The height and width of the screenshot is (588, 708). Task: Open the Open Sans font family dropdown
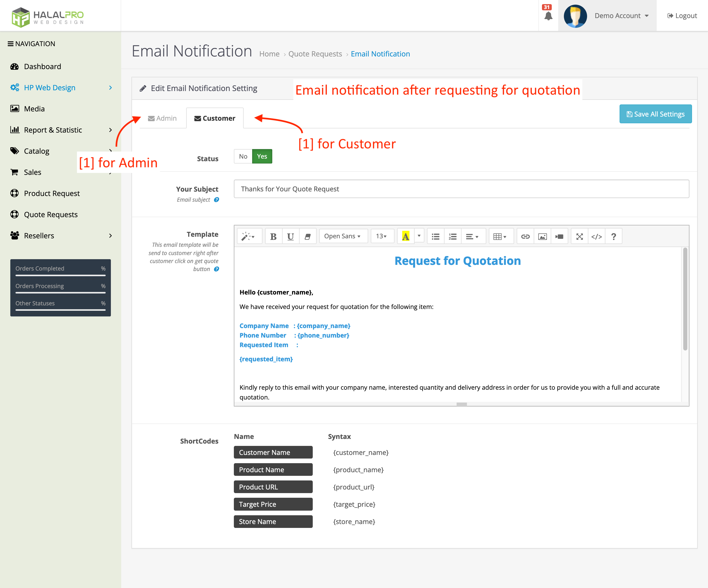click(343, 236)
